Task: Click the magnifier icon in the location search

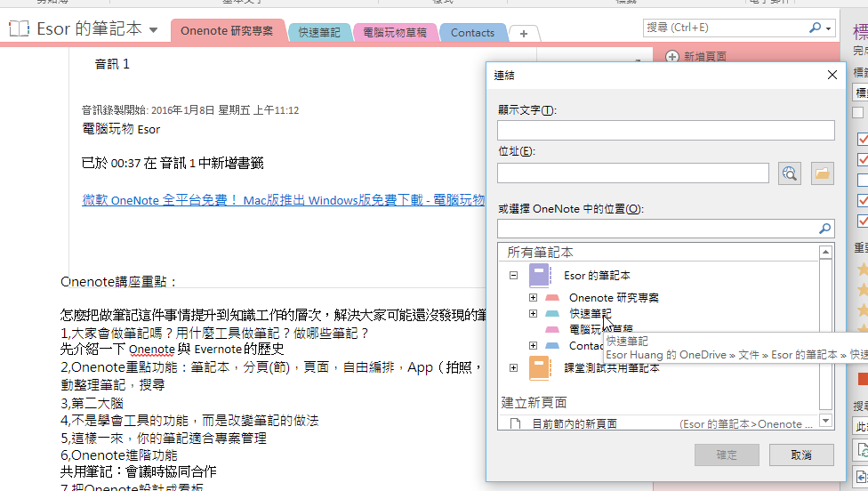Action: 824,229
